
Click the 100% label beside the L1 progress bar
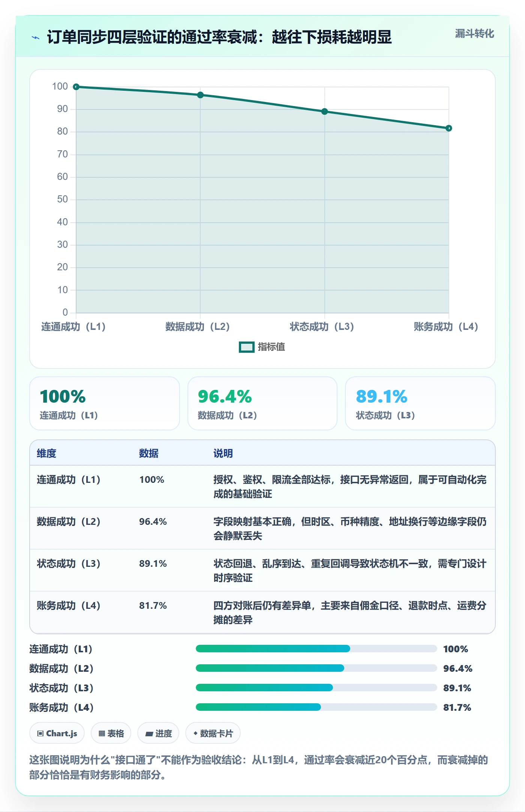tap(456, 649)
